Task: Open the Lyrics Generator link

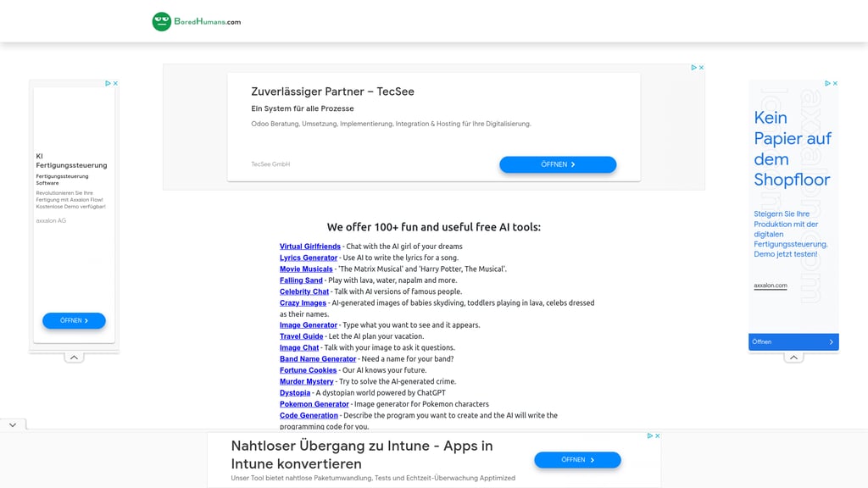Action: 309,258
